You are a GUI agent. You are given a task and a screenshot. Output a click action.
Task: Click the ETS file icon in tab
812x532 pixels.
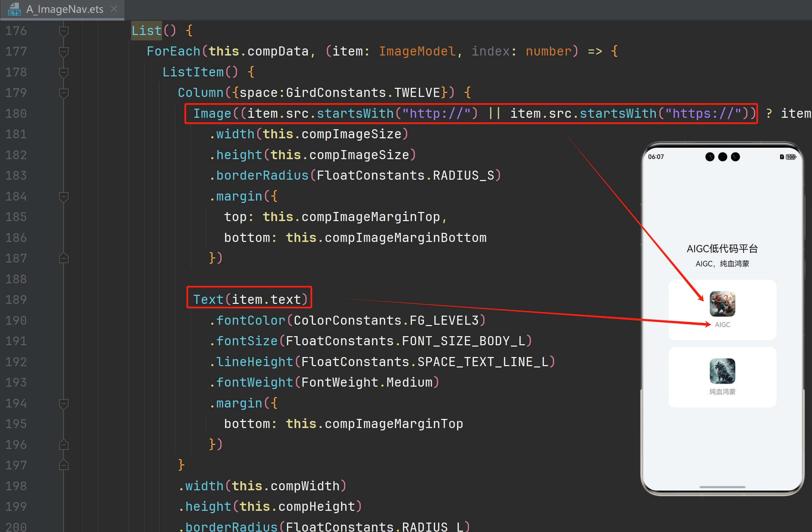[x=14, y=9]
